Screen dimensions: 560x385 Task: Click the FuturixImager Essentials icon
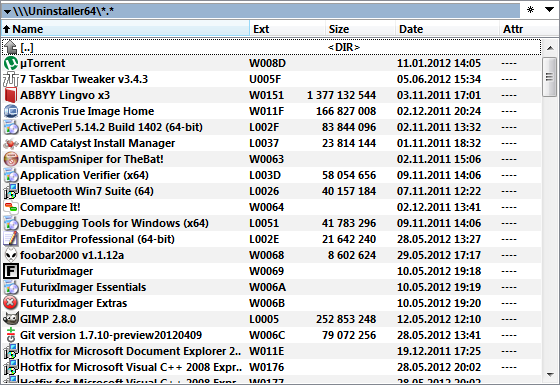[11, 288]
